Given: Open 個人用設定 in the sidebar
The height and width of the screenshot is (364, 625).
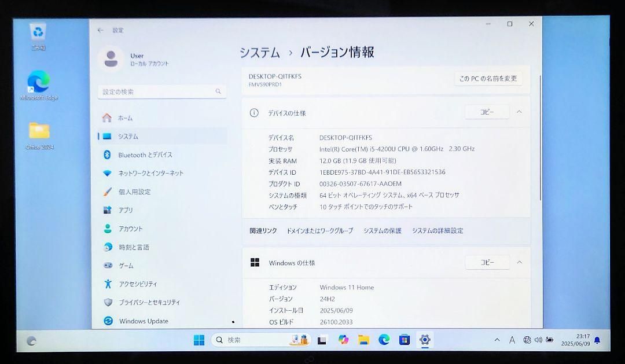Looking at the screenshot, I should 162,192.
